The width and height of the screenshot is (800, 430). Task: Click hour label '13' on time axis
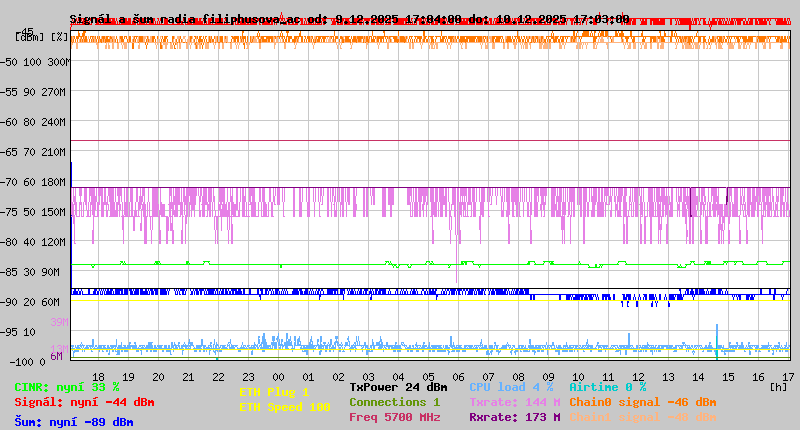pyautogui.click(x=668, y=377)
